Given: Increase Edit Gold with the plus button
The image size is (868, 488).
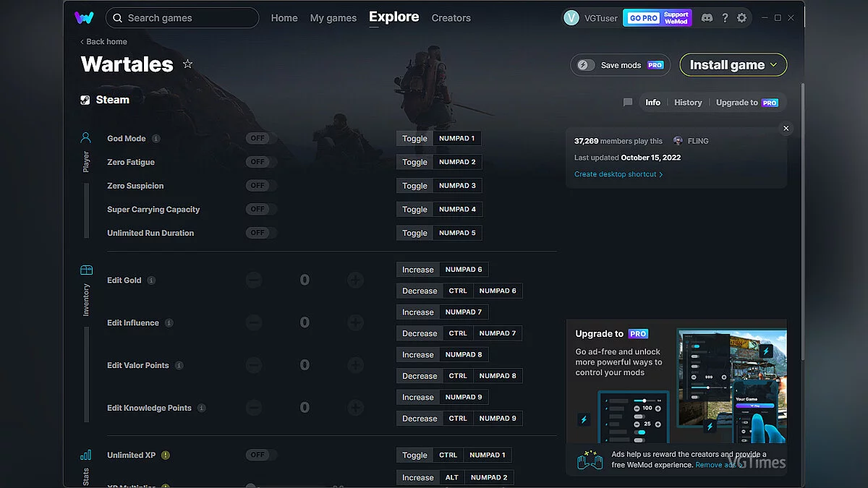Looking at the screenshot, I should pyautogui.click(x=355, y=280).
